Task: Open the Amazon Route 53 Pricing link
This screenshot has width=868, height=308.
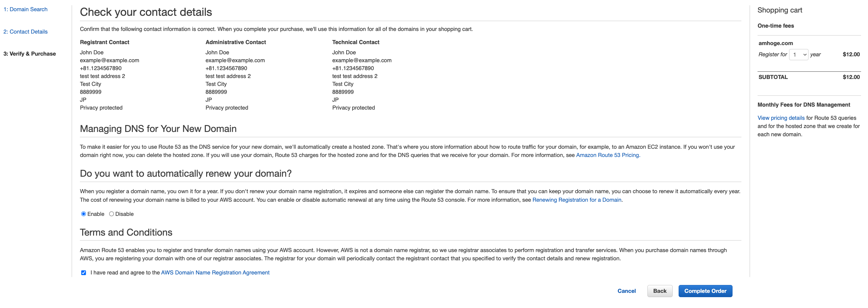Action: 608,155
